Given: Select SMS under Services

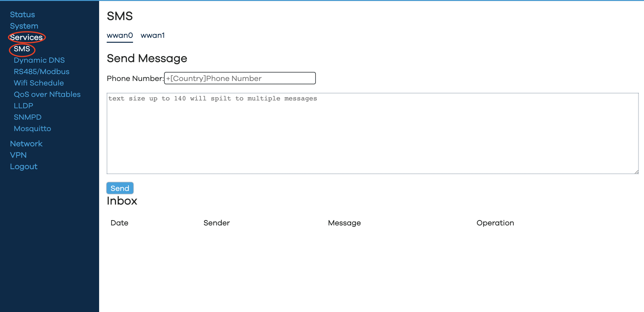Looking at the screenshot, I should (22, 49).
